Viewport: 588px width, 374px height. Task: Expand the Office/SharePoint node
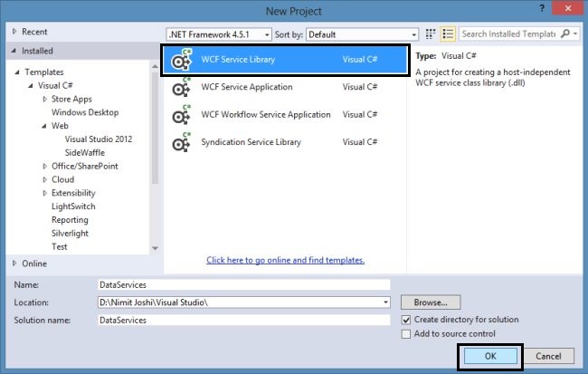pos(44,166)
